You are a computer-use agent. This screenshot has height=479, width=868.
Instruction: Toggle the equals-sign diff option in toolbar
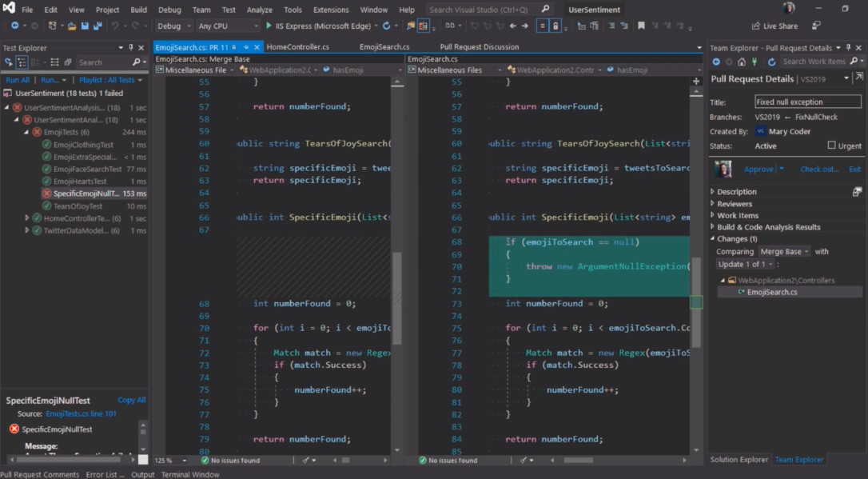click(543, 26)
